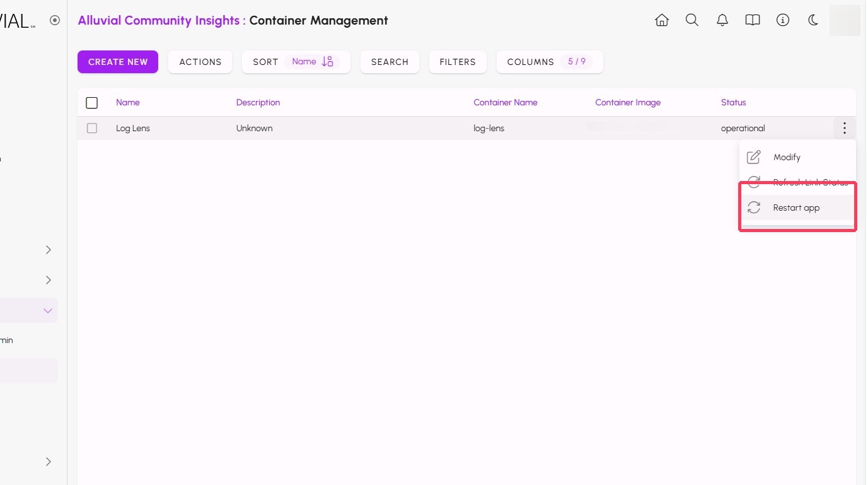This screenshot has height=485, width=868.
Task: Open the Log Lens row three-dot menu
Action: 844,129
